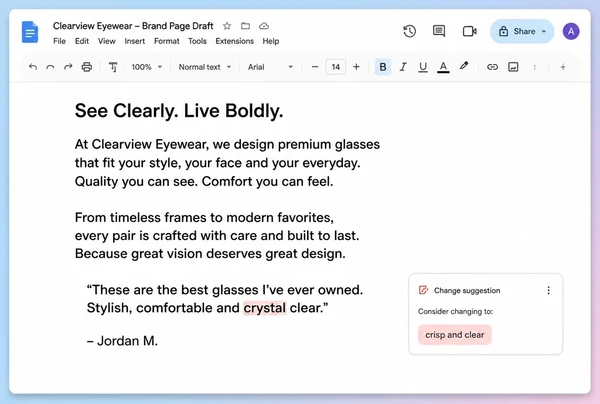The height and width of the screenshot is (404, 600).
Task: Click the heading 'See Clearly. Live Boldly.'
Action: coord(179,111)
